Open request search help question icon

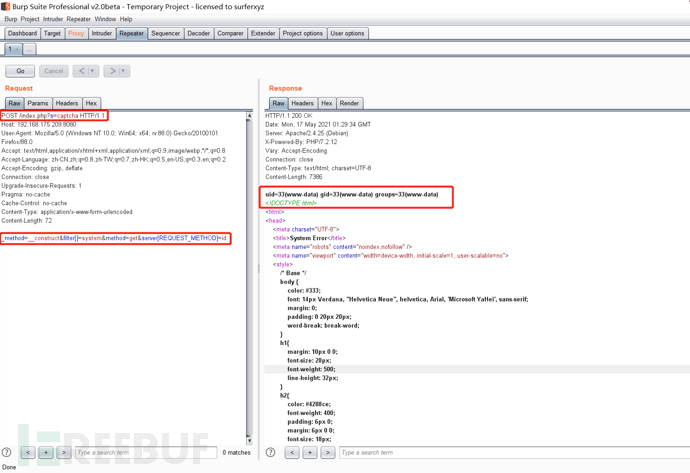click(6, 452)
